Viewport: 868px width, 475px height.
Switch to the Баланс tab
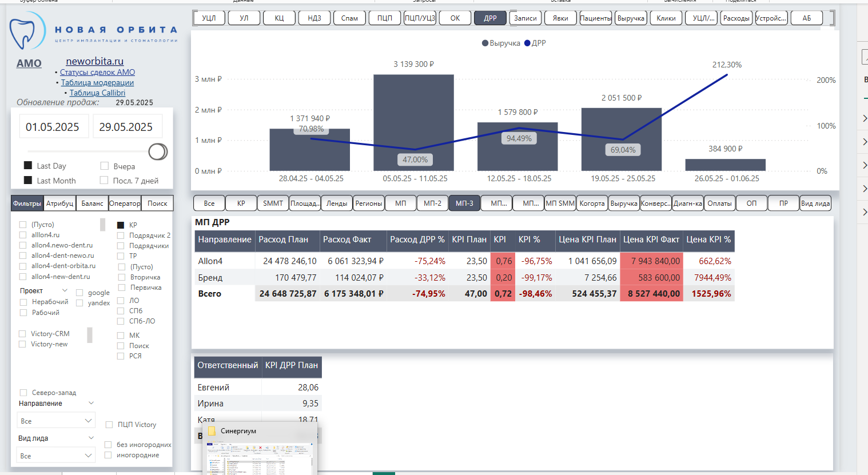point(93,203)
